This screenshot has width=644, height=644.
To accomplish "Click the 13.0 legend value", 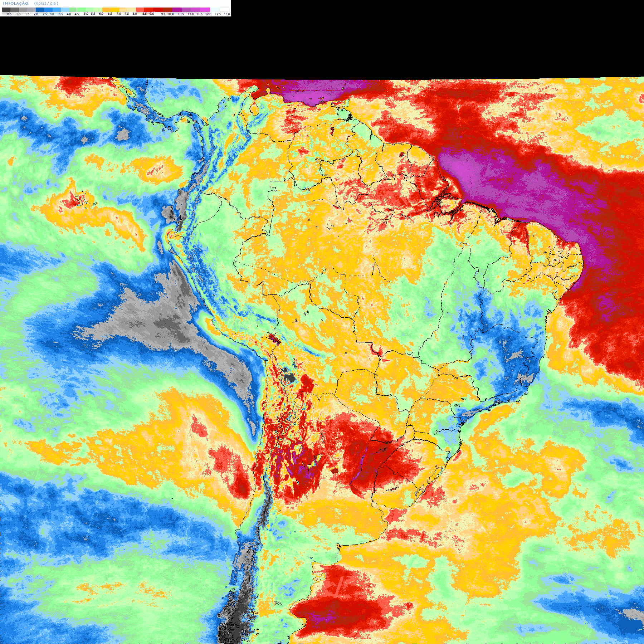I will pyautogui.click(x=227, y=14).
